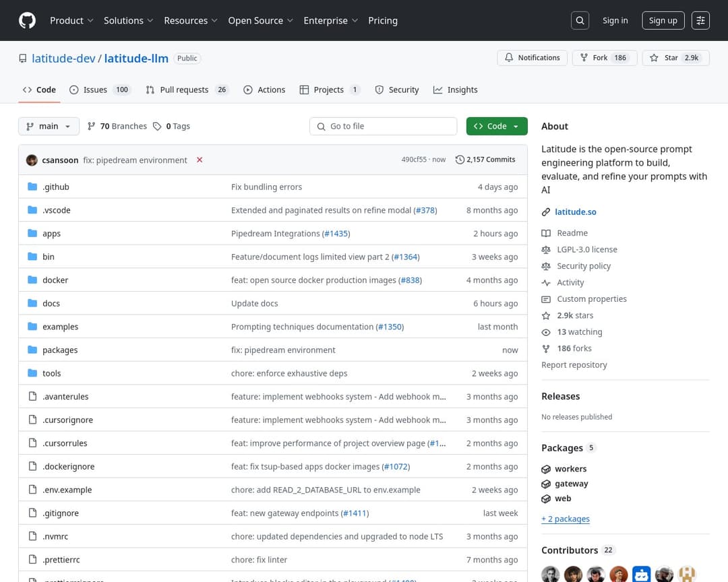Click the .avanterules file icon
Image resolution: width=728 pixels, height=582 pixels.
tap(32, 396)
